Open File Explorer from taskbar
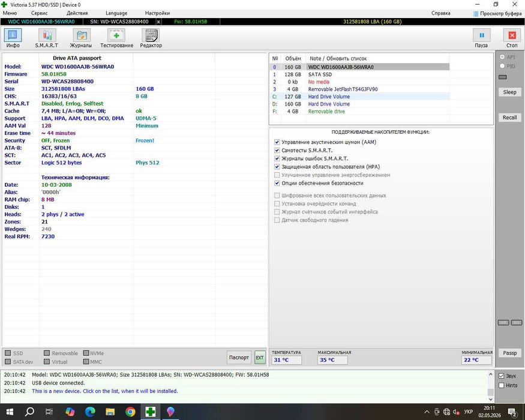 pos(110,411)
